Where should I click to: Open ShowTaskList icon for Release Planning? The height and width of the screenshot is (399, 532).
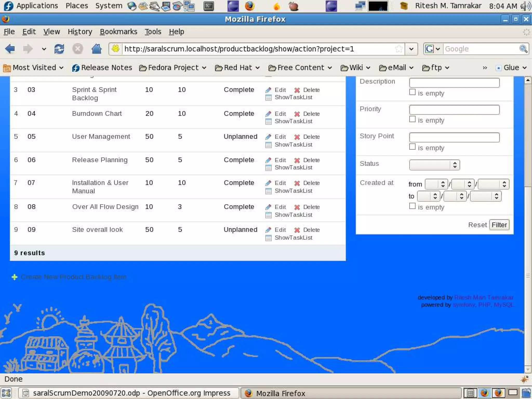(268, 168)
